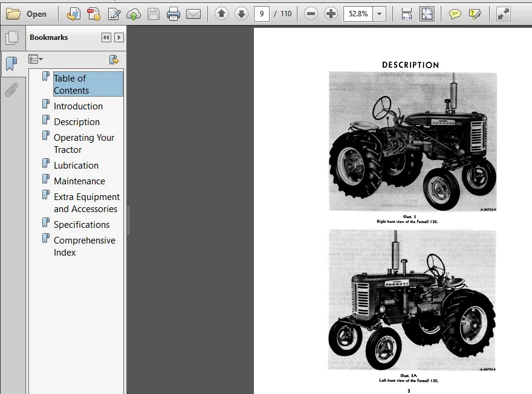This screenshot has height=394, width=532.
Task: Click the right front view tractor image
Action: click(x=412, y=141)
